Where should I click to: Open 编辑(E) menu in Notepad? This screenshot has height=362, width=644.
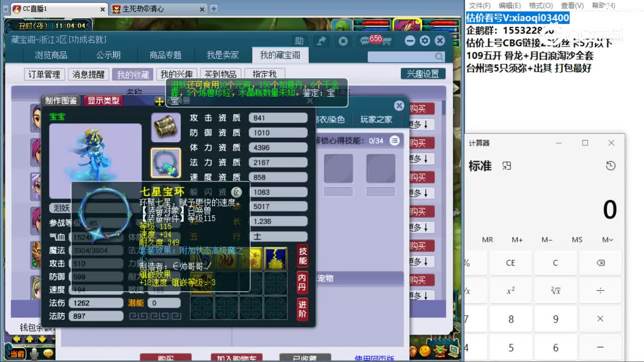pos(510,6)
